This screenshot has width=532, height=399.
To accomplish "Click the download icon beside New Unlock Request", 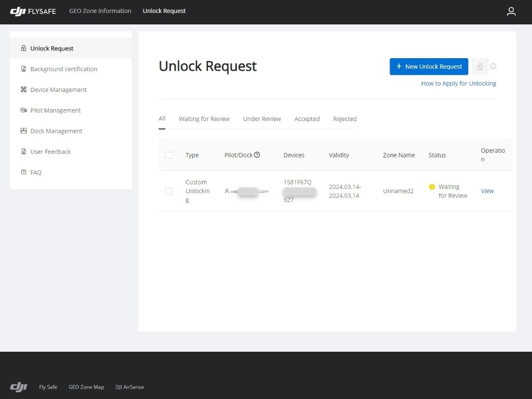I will point(480,66).
